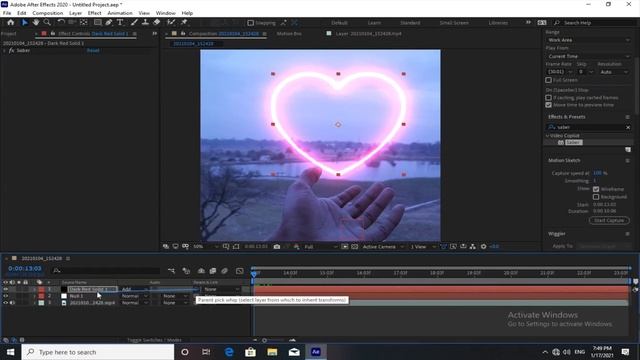Open the Window menu
This screenshot has width=640, height=360.
[x=165, y=13]
